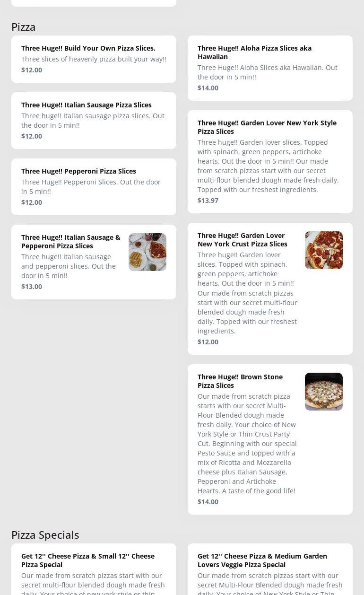Select Three Huge Italian Sausage Pizza Slices
Viewport: 364px width, 595px height.
coord(86,105)
